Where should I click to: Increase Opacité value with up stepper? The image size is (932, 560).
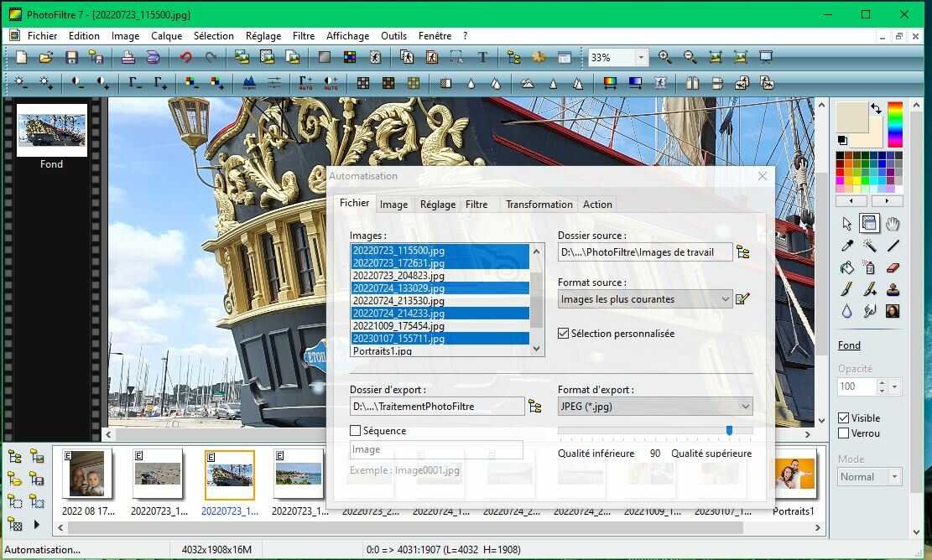point(882,383)
